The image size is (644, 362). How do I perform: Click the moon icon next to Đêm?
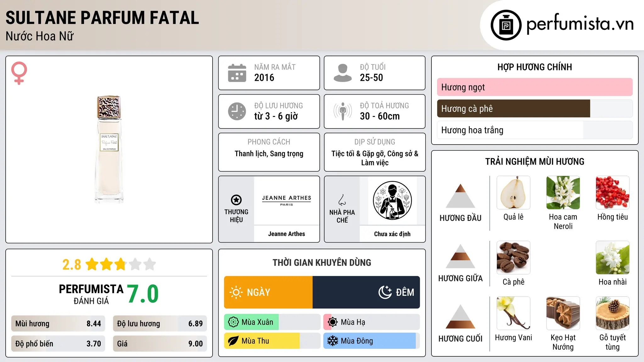[x=385, y=292]
